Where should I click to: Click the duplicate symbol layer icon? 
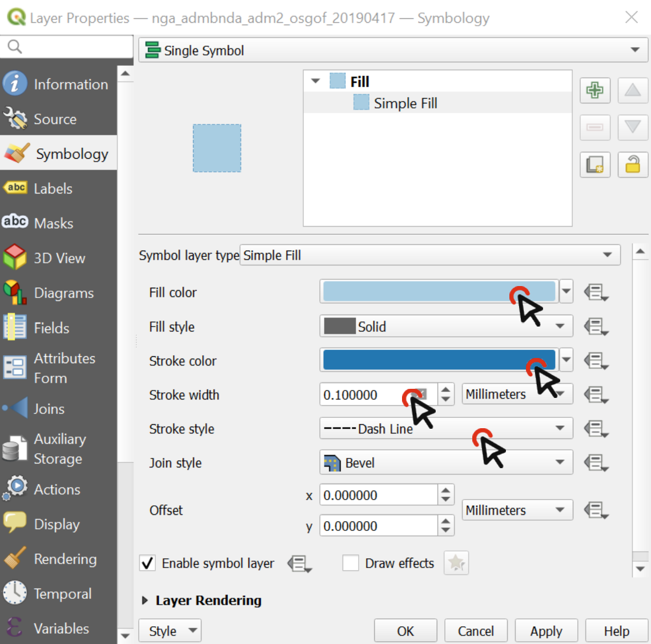click(x=594, y=165)
